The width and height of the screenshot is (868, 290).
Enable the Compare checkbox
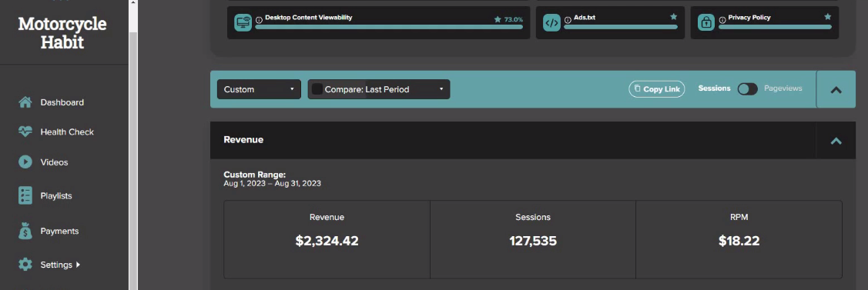point(317,89)
